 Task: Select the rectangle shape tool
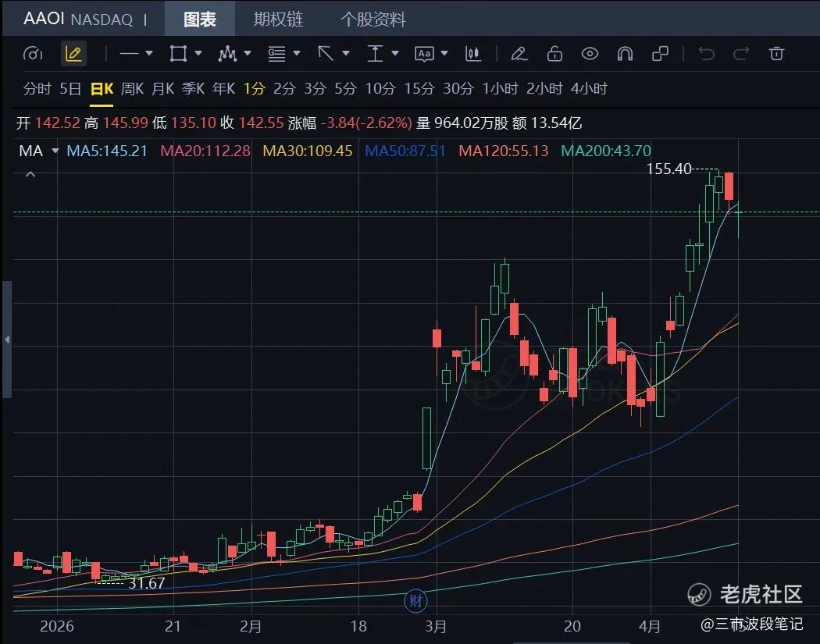(x=178, y=53)
